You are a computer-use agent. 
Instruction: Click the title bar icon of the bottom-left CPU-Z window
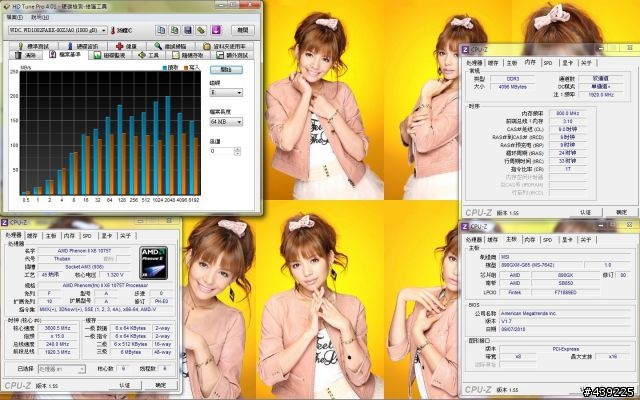(x=4, y=222)
